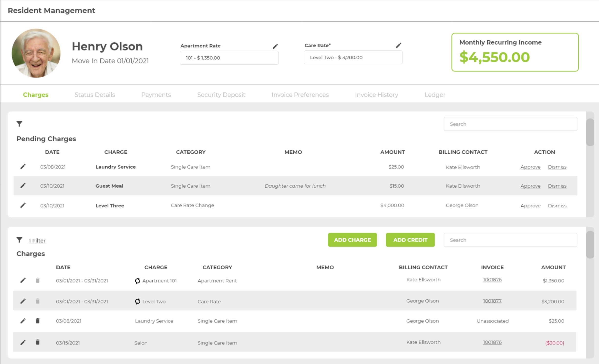Switch to the Payments tab
The image size is (599, 364).
156,95
